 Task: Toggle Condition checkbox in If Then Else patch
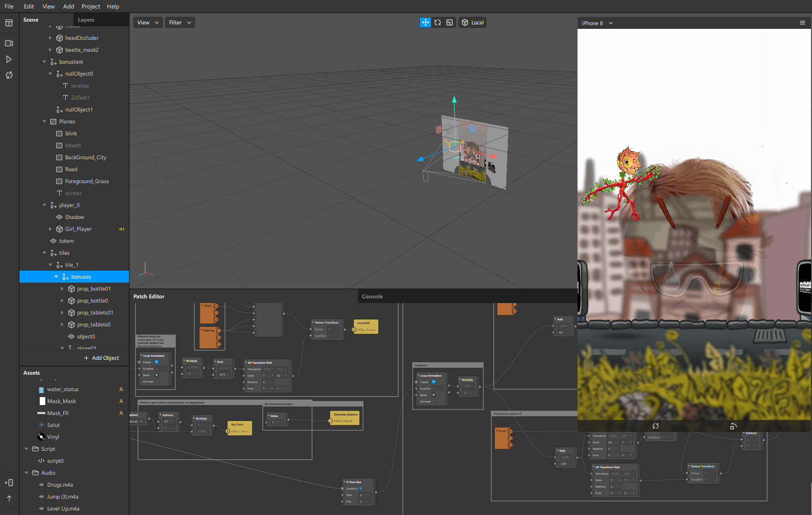pos(360,488)
